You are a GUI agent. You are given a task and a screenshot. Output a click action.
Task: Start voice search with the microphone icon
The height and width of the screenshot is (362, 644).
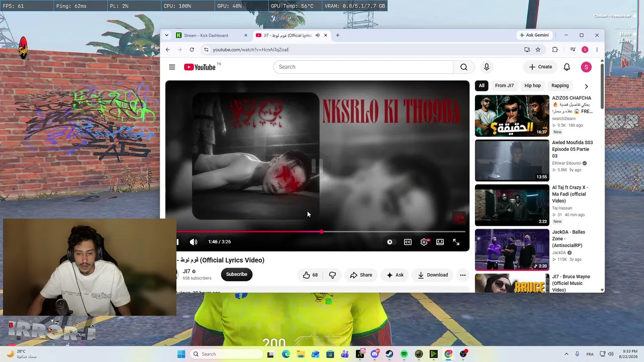[x=487, y=67]
